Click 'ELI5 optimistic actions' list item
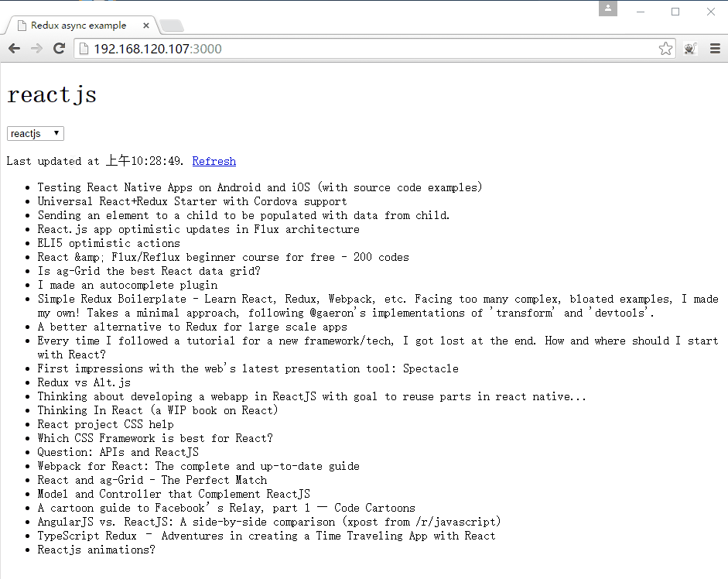728x579 pixels. 108,243
